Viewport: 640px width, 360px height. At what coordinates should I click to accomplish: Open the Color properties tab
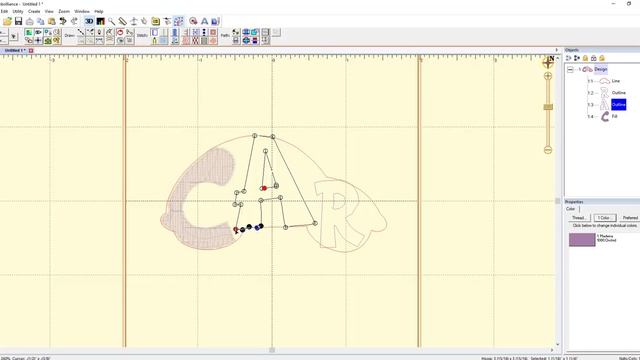coord(571,209)
